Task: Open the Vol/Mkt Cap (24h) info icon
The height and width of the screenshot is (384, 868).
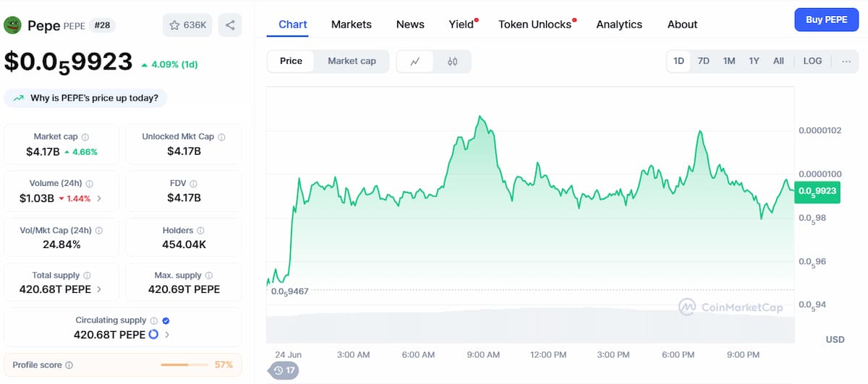Action: [x=99, y=231]
